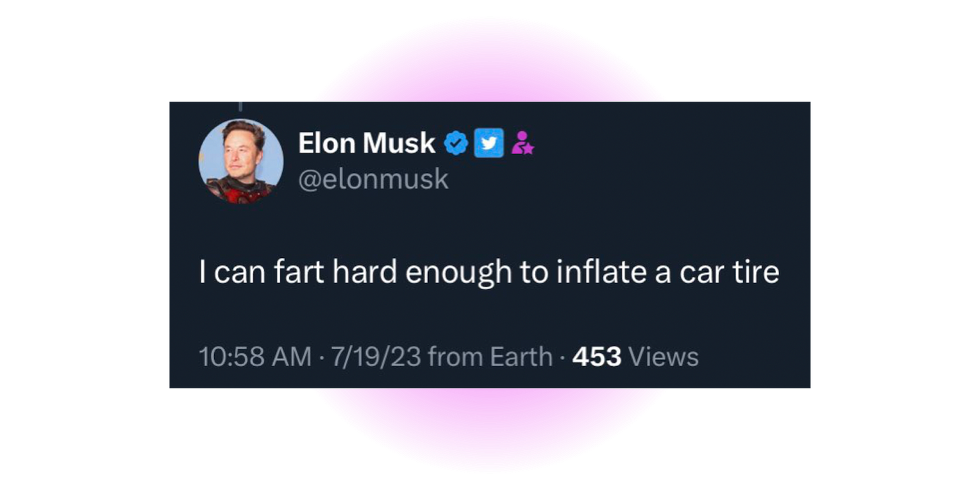
Task: Click the Twitter bird affiliate badge
Action: pos(489,143)
